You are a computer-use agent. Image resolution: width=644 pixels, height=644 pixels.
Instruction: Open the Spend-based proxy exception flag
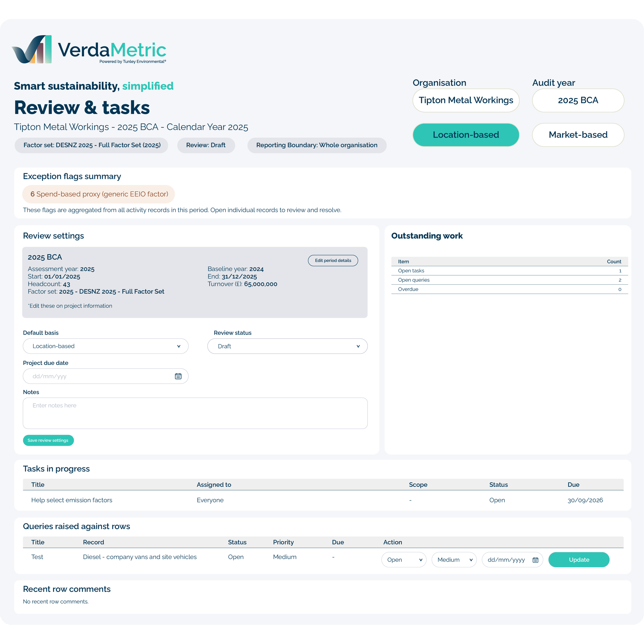click(99, 194)
